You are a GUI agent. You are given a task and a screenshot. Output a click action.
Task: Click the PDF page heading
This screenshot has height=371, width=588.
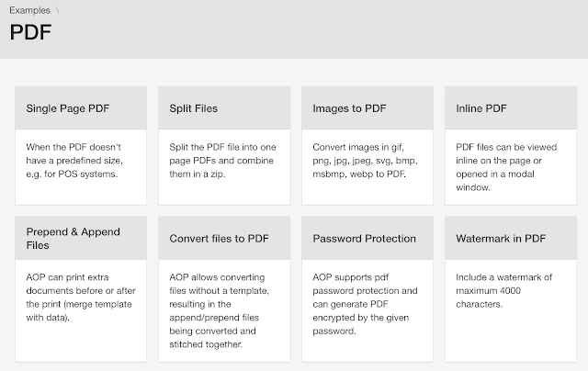coord(30,32)
